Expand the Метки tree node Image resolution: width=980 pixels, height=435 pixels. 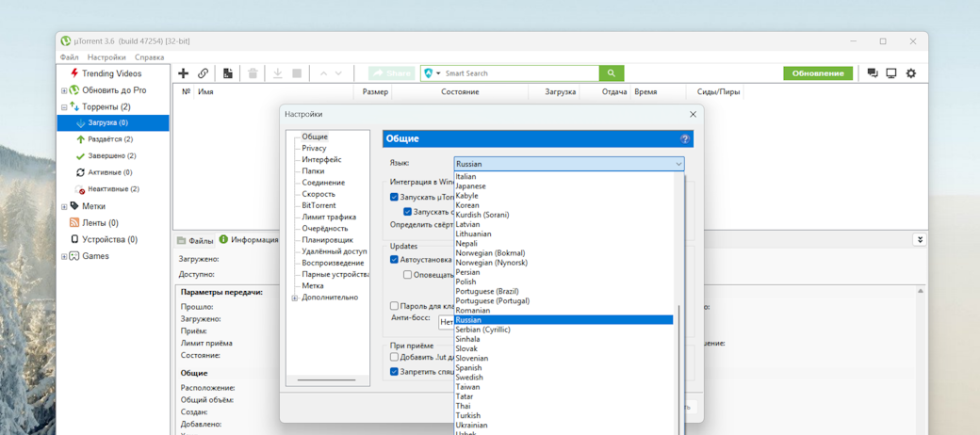coord(64,206)
